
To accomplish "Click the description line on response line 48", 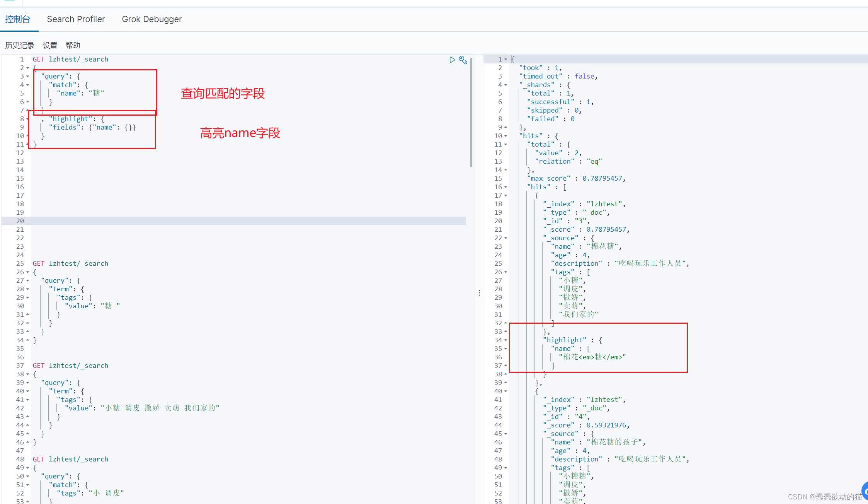I will pos(620,459).
